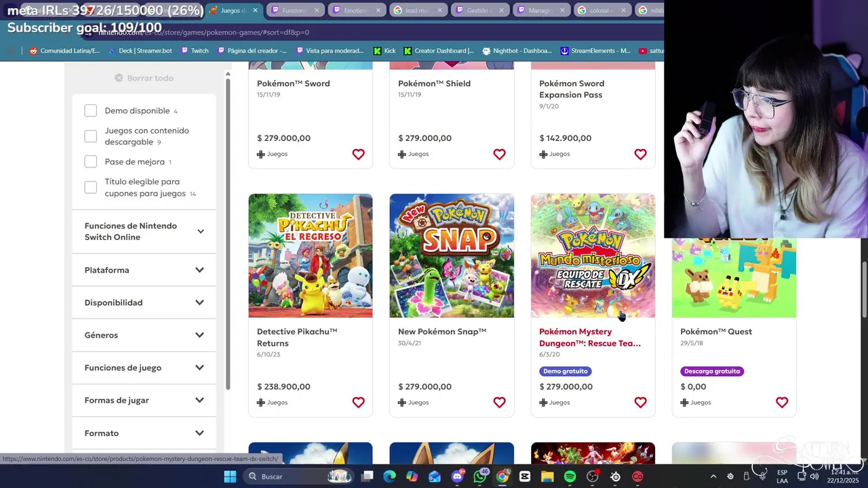Click the Borrar todo clear filters icon

click(x=119, y=78)
